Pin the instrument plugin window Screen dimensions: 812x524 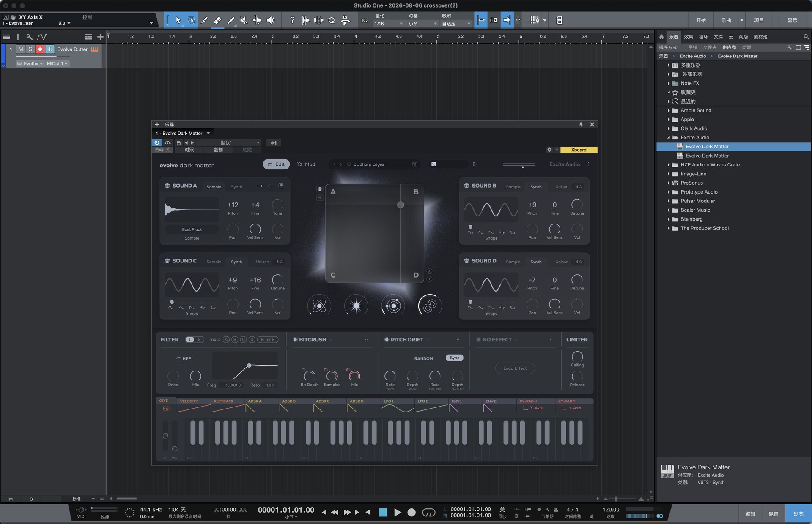(581, 124)
